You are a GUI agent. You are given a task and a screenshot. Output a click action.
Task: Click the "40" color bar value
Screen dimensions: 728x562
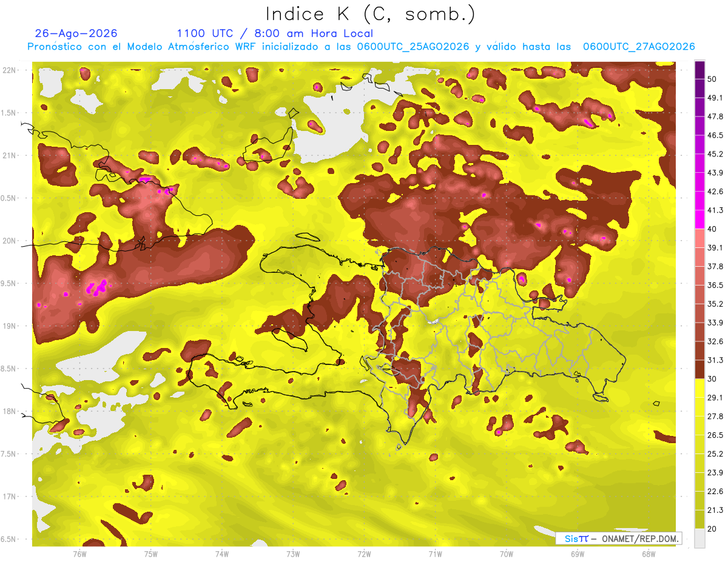click(x=713, y=229)
